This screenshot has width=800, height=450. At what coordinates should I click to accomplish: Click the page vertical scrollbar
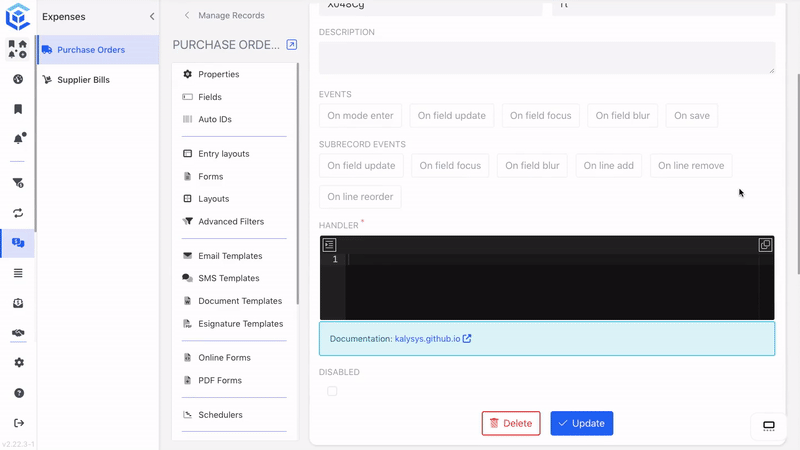(x=798, y=174)
